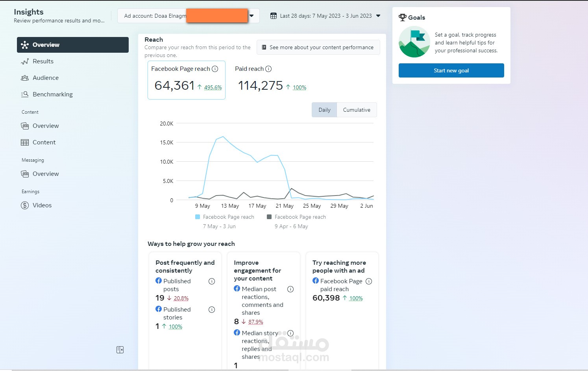Click the Published posts info icon

[212, 281]
